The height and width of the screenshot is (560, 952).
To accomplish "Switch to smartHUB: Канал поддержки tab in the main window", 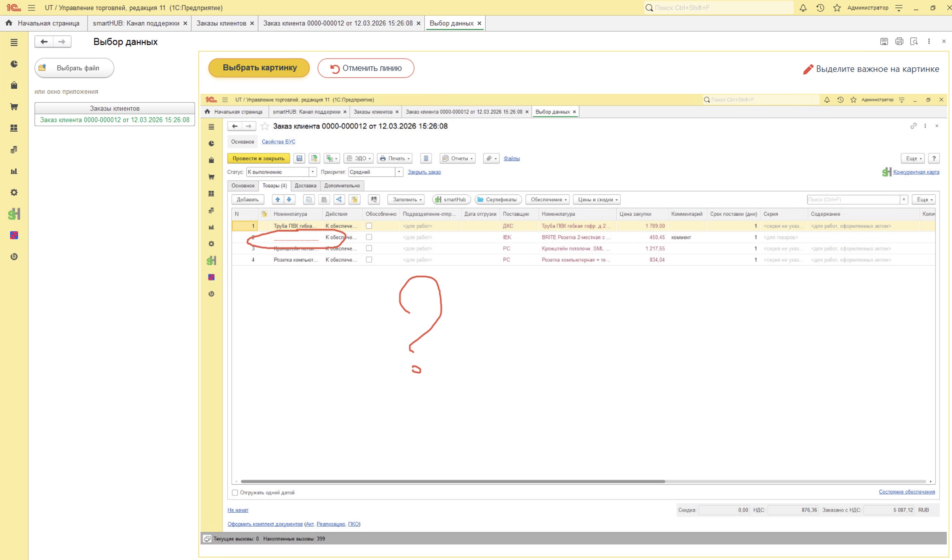I will click(x=140, y=23).
